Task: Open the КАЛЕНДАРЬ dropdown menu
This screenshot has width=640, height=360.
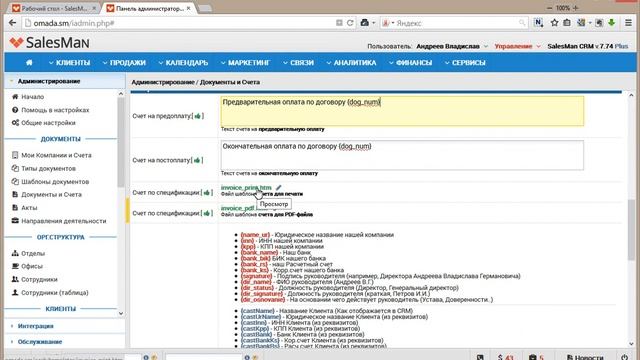Action: click(x=183, y=62)
